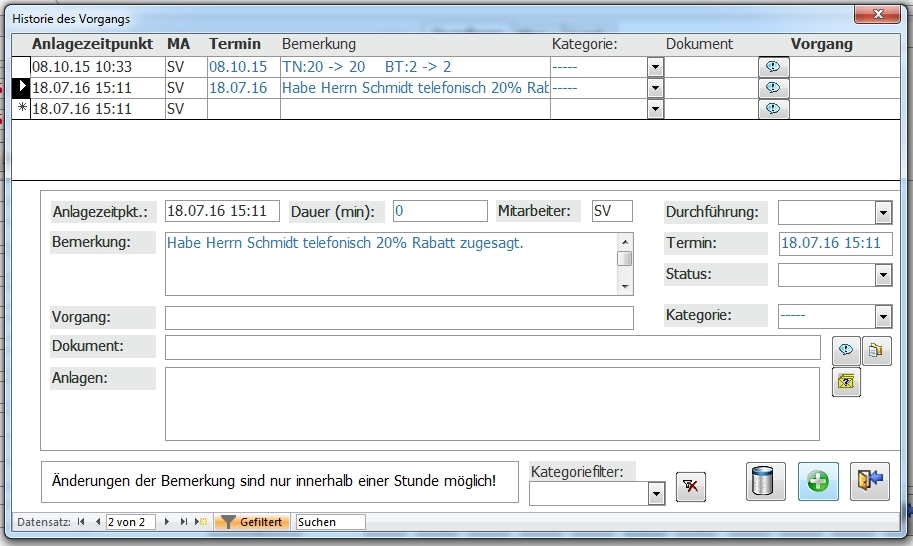This screenshot has width=913, height=546.
Task: Click the green plus add-entry button
Action: click(x=818, y=482)
